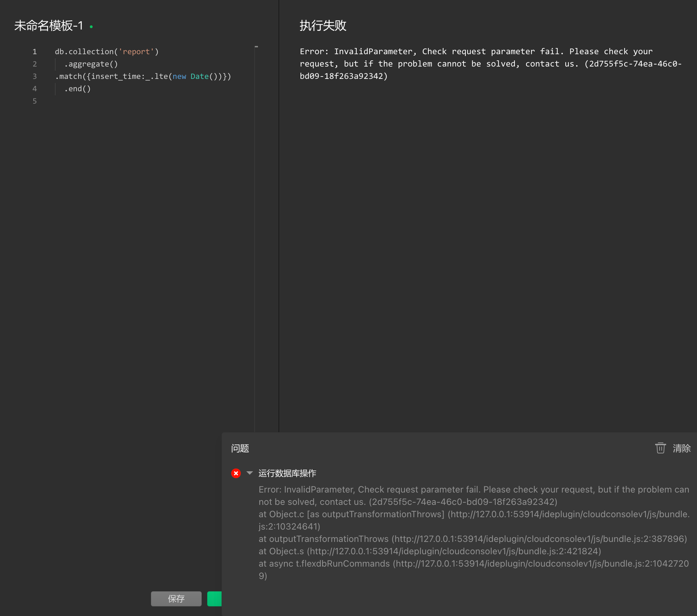Click line number 1 in gutter

point(35,52)
